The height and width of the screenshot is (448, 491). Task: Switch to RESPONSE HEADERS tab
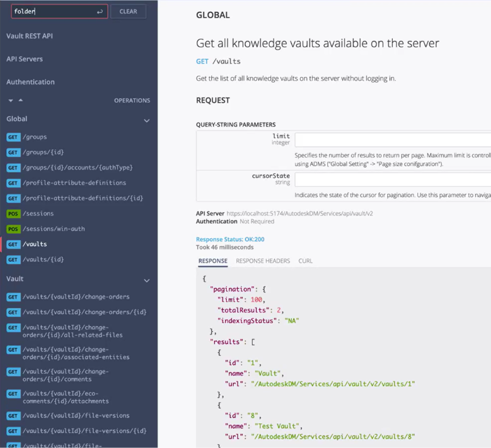point(263,261)
